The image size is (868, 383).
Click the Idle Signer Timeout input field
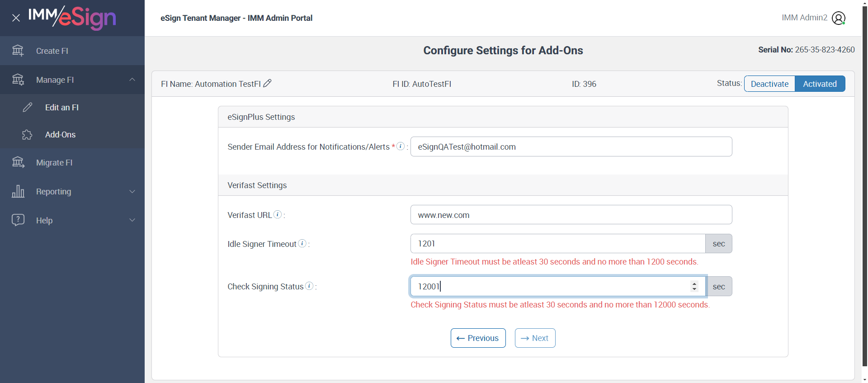click(557, 243)
